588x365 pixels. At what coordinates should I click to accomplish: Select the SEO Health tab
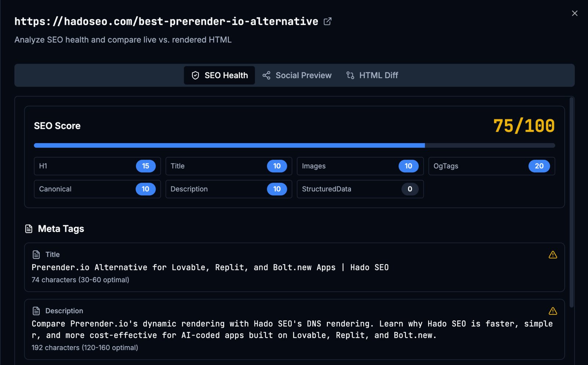tap(219, 75)
